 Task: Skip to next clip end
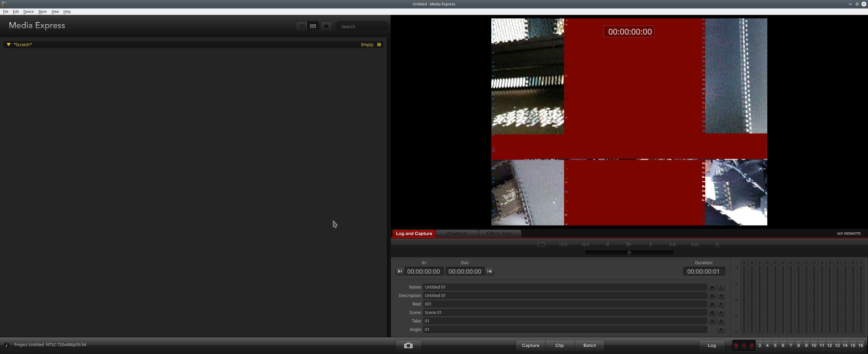pyautogui.click(x=695, y=244)
